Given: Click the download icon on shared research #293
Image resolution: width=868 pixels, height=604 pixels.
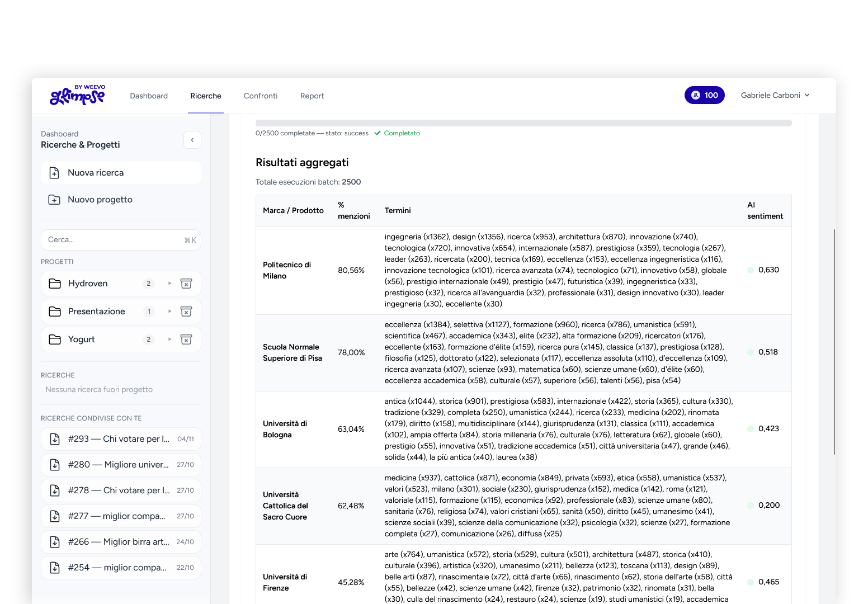Looking at the screenshot, I should tap(54, 439).
